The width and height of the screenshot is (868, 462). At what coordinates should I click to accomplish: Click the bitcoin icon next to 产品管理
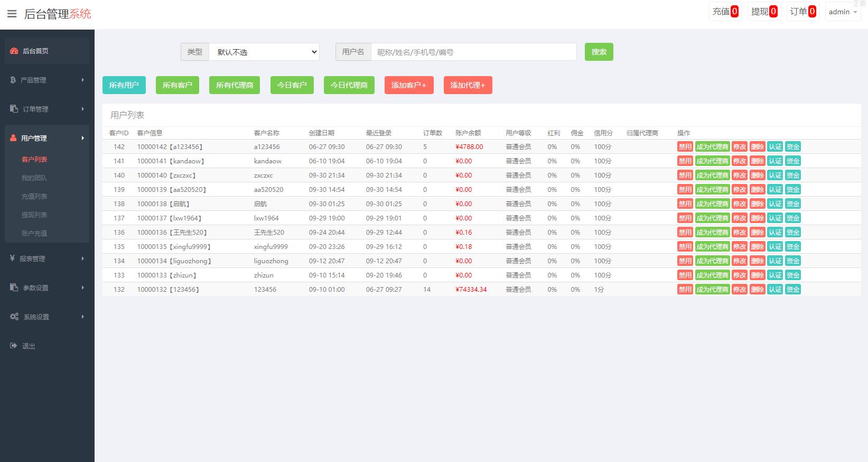click(13, 80)
